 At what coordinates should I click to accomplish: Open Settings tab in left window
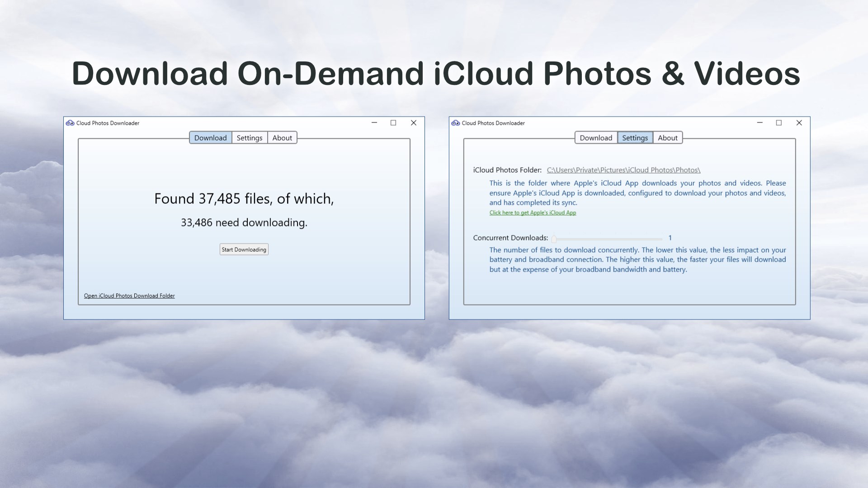point(249,138)
